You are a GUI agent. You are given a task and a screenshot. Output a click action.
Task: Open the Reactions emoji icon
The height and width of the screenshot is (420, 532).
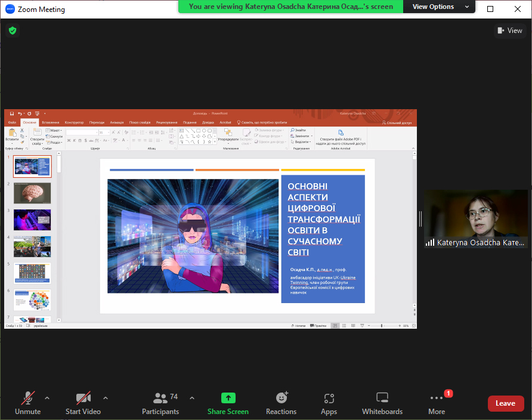coord(282,398)
